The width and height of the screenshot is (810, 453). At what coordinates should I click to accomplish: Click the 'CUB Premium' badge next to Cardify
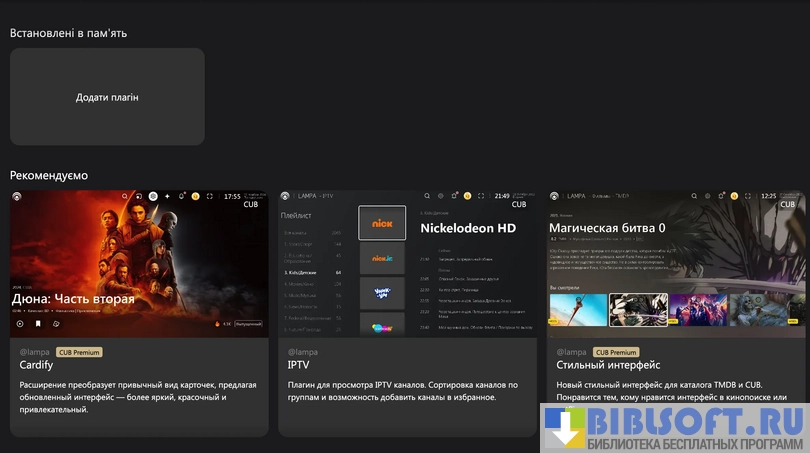[x=79, y=352]
